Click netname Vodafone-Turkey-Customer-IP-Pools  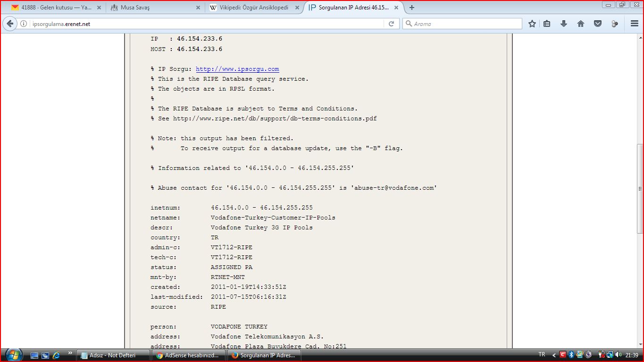(273, 218)
